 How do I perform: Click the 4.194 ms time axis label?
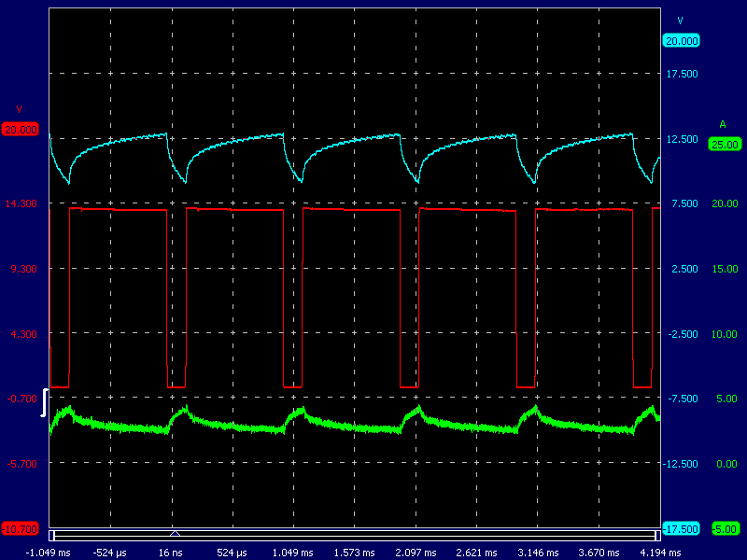click(x=659, y=553)
